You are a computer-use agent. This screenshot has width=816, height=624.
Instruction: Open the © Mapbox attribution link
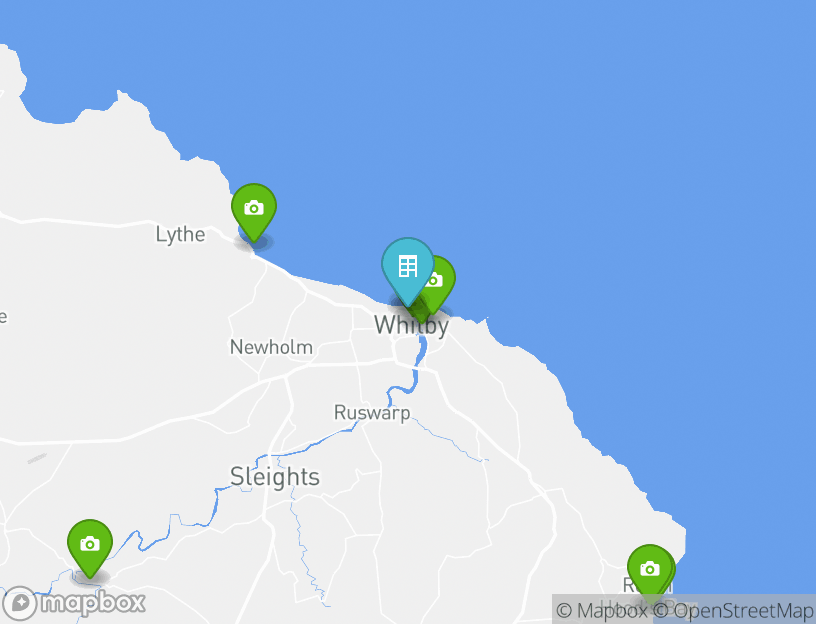tap(602, 610)
